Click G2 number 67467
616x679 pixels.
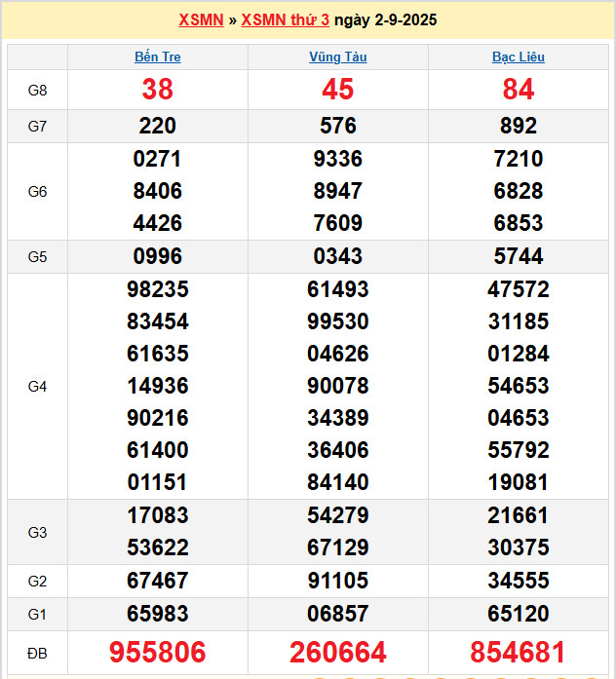coord(158,581)
